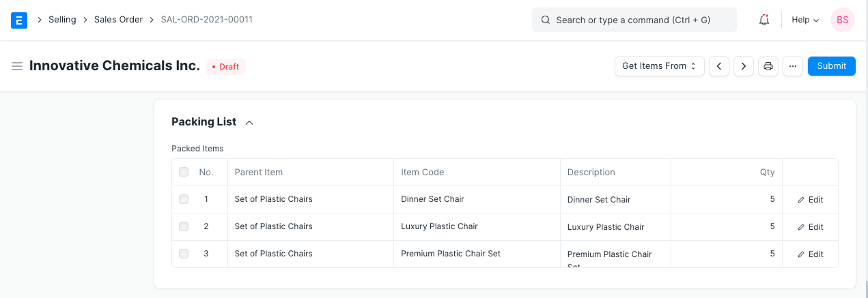Open the three-dots more menu
This screenshot has width=868, height=298.
pos(792,66)
